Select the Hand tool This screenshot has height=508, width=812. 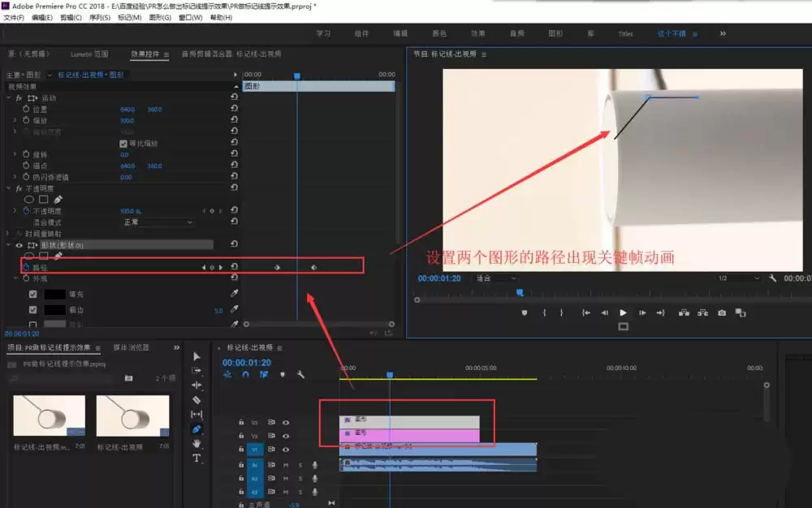[x=197, y=443]
